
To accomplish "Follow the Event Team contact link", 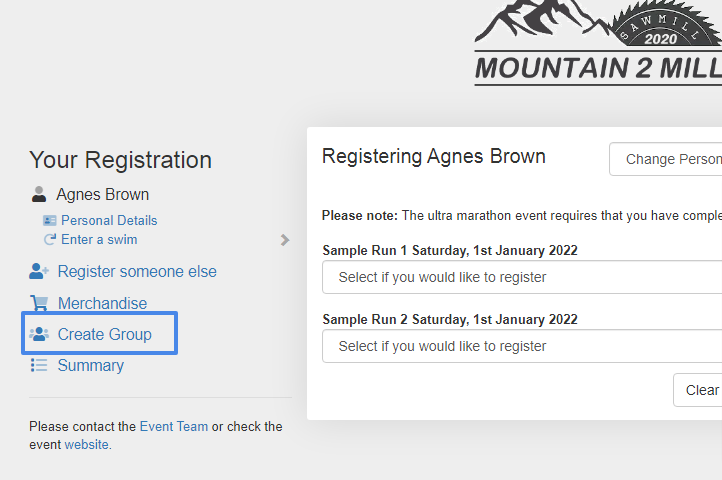I will pos(174,426).
